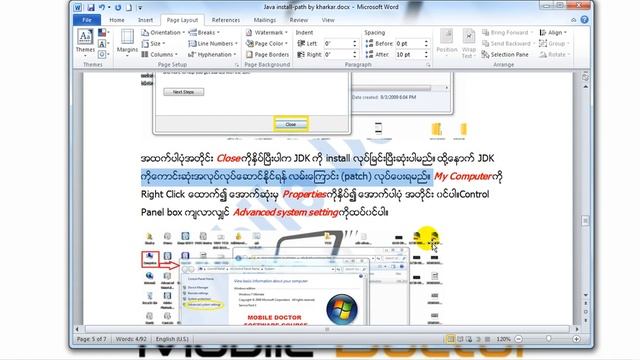The image size is (640, 360).
Task: Click Words: 4/92 in status bar
Action: point(131,339)
